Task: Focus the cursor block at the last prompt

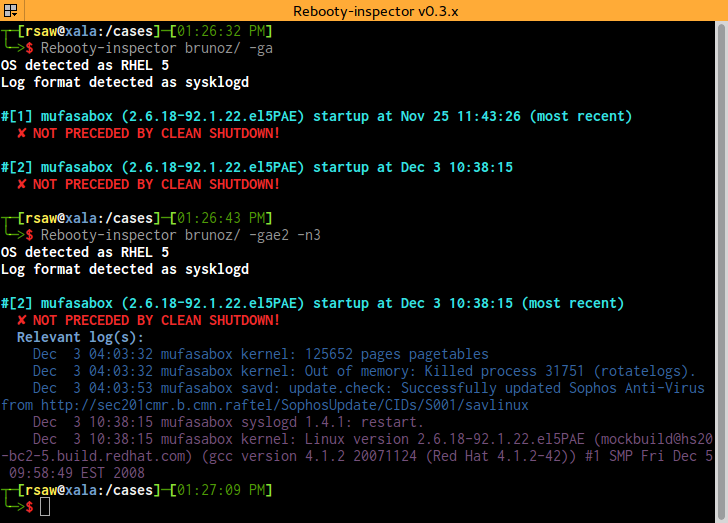Action: click(x=45, y=508)
